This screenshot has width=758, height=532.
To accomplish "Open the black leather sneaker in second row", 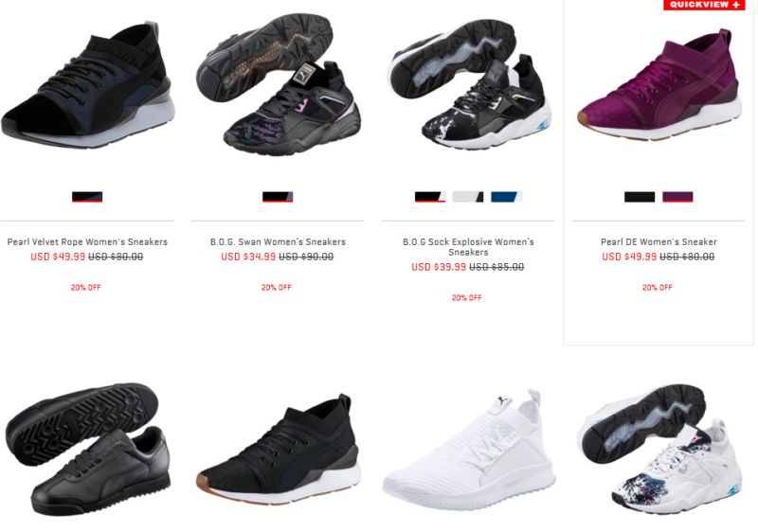I will 87,449.
